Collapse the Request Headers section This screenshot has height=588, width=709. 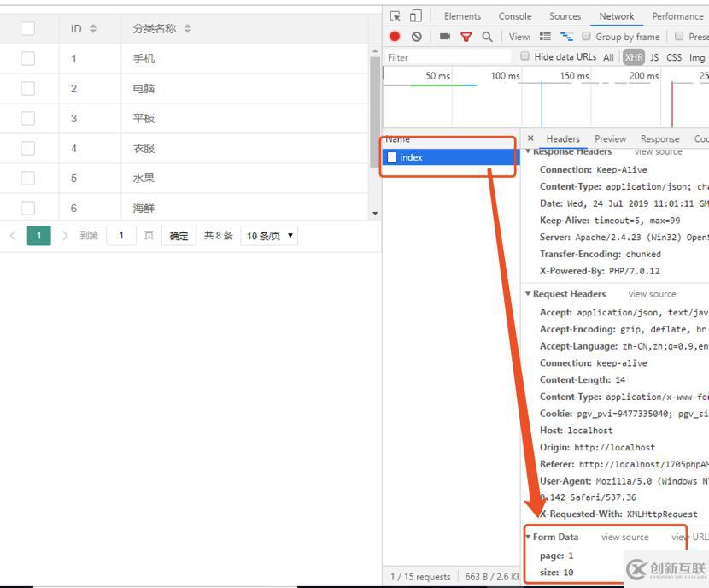pos(529,294)
